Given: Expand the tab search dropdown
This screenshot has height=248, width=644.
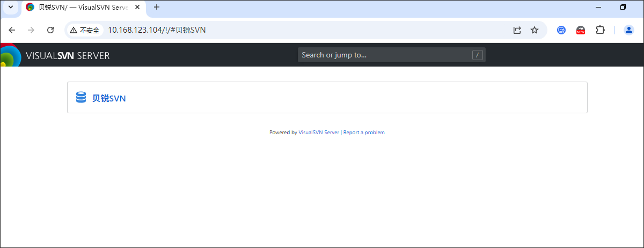Looking at the screenshot, I should [10, 7].
